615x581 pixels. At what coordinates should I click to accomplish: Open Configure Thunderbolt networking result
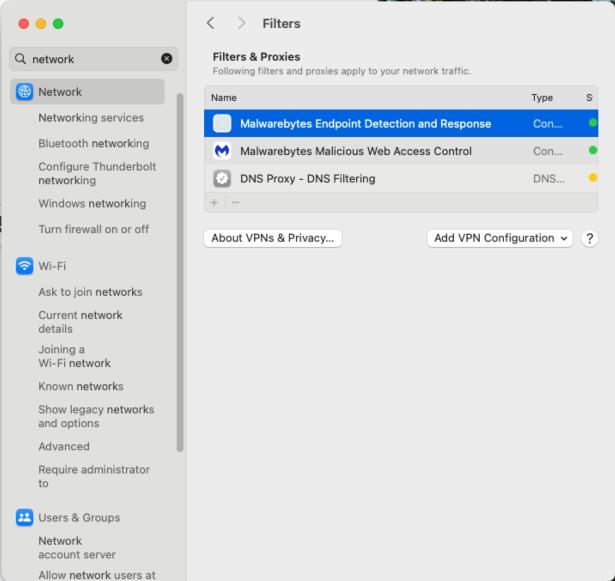[97, 173]
